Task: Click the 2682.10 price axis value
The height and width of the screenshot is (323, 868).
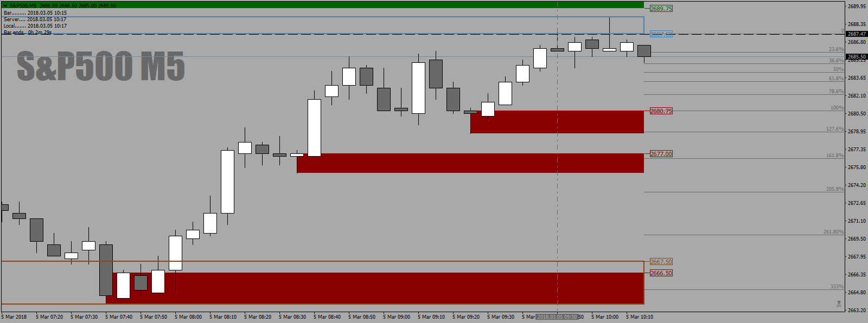Action: point(857,96)
